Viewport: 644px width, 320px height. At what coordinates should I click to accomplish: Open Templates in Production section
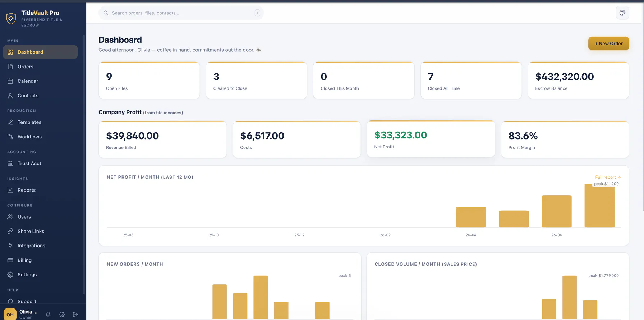point(40,122)
